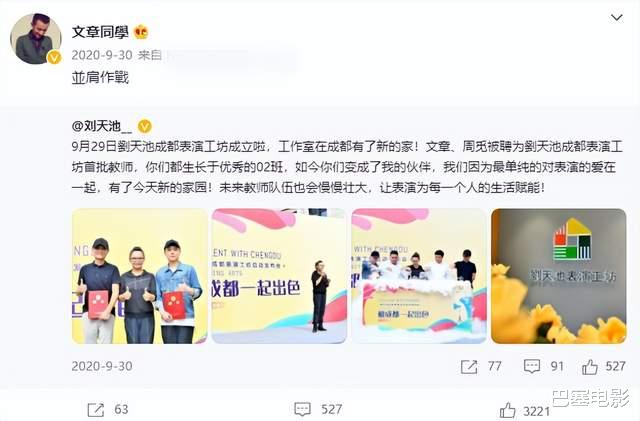Click the 文章同學 username
This screenshot has height=421, width=640.
pyautogui.click(x=100, y=32)
